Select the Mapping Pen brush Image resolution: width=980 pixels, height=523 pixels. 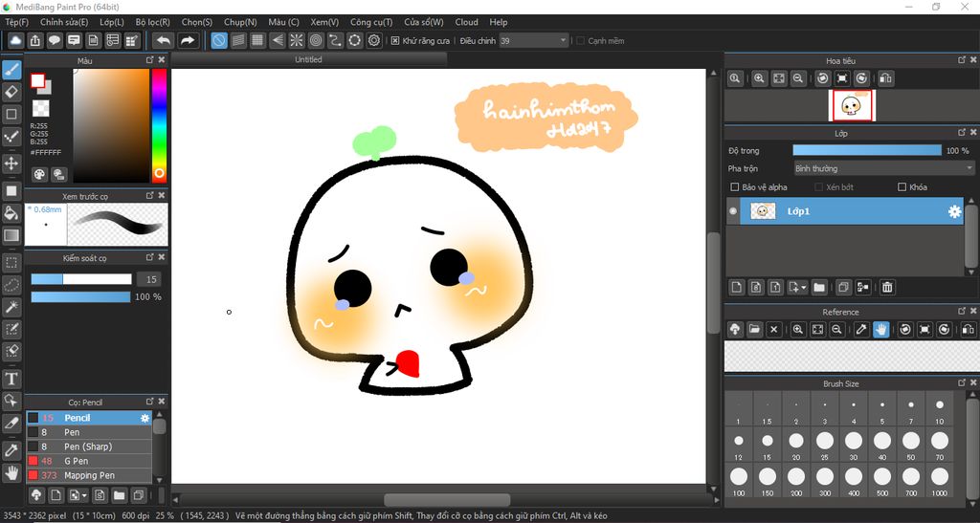click(89, 475)
